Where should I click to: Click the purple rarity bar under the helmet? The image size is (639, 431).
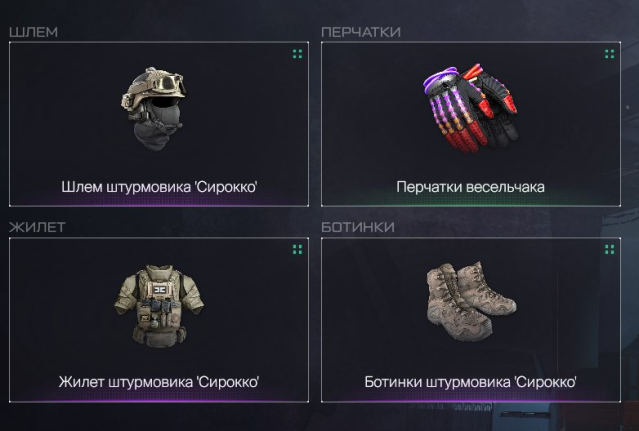(159, 205)
